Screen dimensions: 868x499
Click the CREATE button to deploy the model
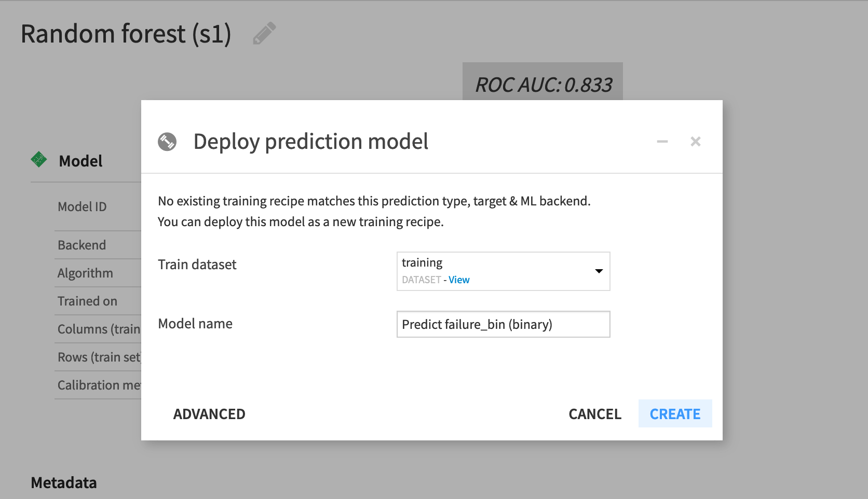pos(675,413)
